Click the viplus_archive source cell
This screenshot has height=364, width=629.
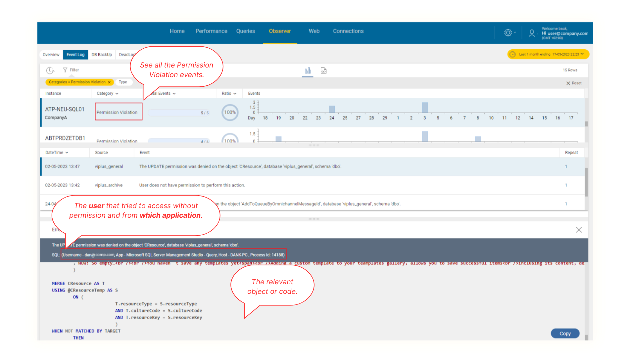point(109,185)
